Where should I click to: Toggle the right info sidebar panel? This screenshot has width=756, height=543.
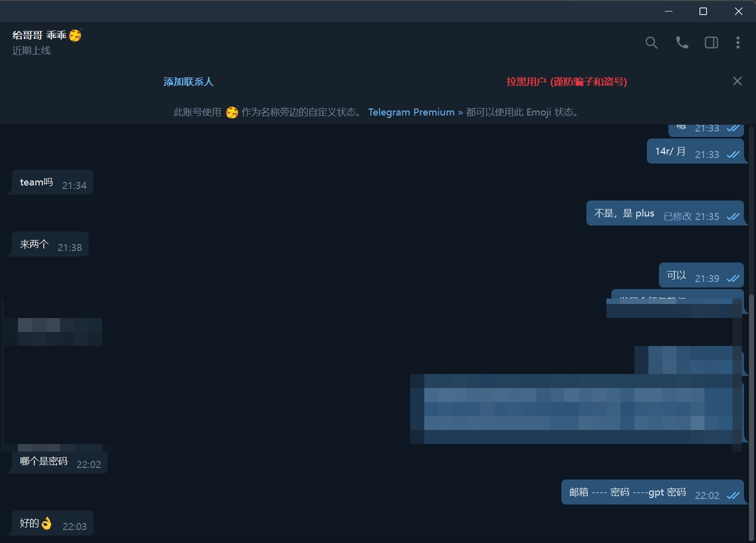pos(711,43)
